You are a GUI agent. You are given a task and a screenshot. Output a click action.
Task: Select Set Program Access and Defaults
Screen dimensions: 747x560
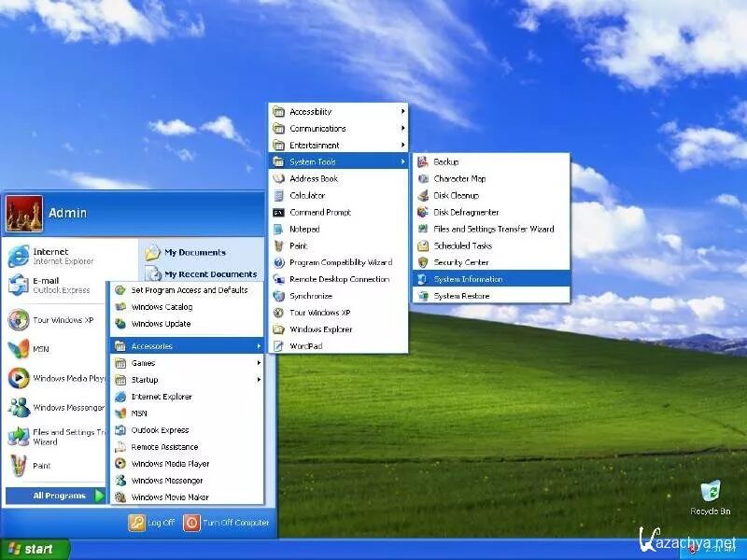[187, 290]
